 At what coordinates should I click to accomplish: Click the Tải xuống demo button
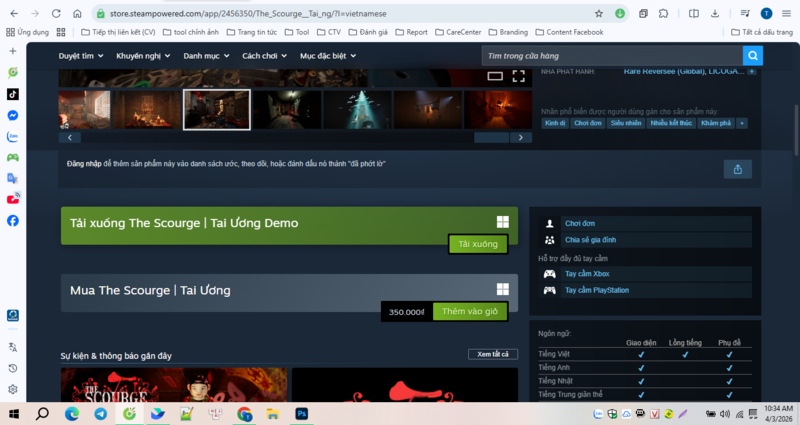point(478,244)
